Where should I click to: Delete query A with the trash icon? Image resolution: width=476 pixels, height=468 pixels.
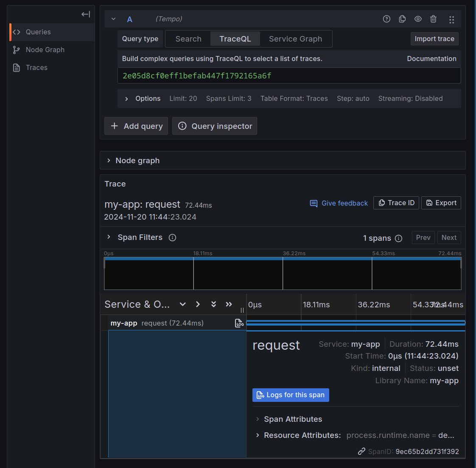click(433, 19)
